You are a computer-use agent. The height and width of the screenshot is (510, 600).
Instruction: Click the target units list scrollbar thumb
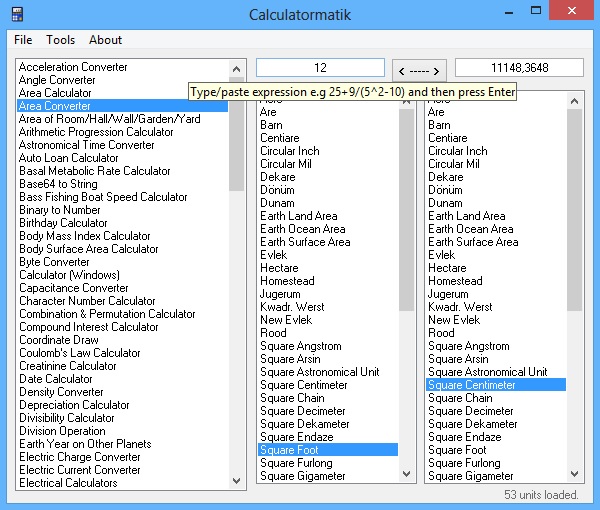click(574, 210)
